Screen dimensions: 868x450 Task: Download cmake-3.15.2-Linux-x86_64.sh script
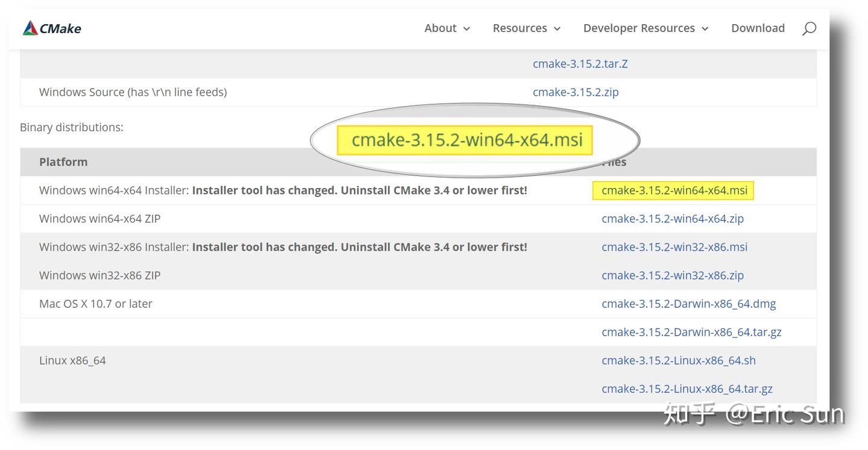click(x=678, y=360)
